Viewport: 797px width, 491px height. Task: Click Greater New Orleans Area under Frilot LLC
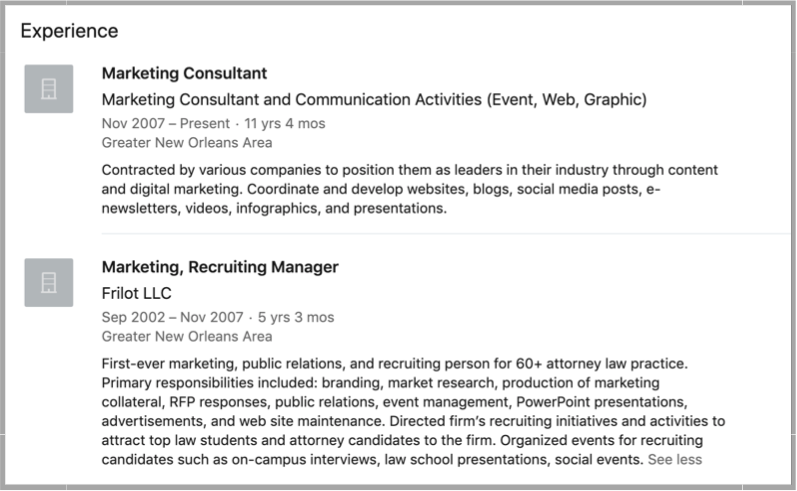(x=187, y=336)
